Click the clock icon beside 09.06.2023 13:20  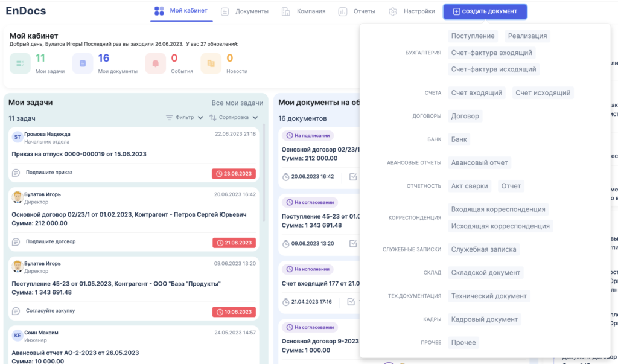pos(285,244)
